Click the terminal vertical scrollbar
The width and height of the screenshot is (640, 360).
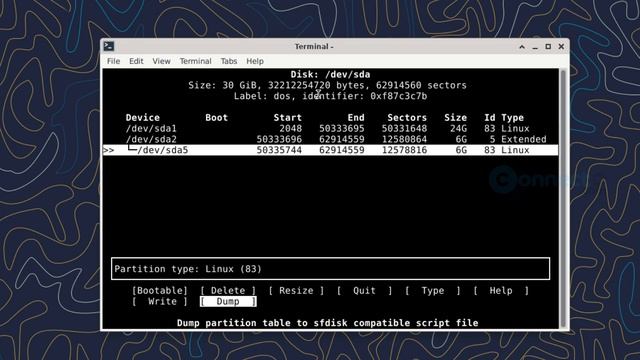563,198
